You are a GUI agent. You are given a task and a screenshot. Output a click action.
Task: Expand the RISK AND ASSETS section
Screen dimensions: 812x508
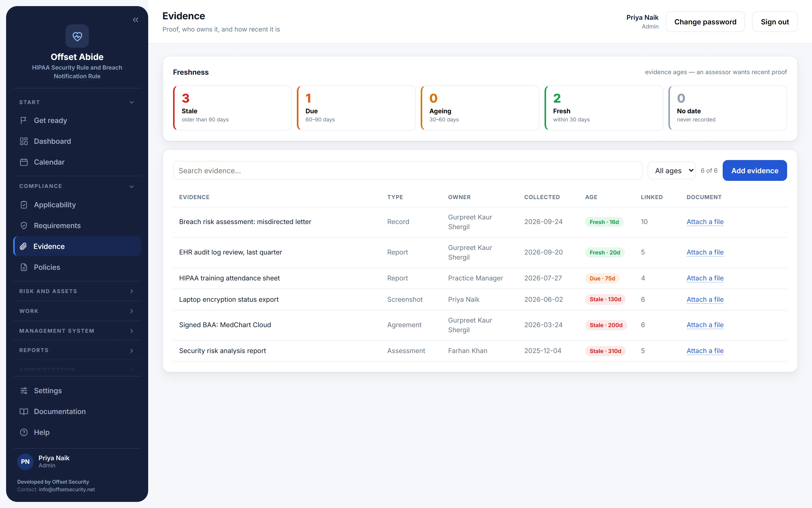pyautogui.click(x=77, y=291)
